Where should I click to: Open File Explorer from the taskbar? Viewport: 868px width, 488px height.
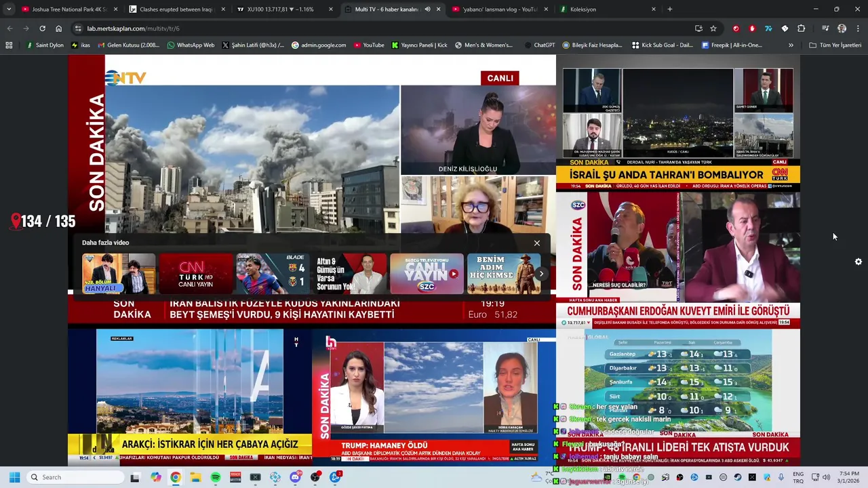pyautogui.click(x=195, y=477)
